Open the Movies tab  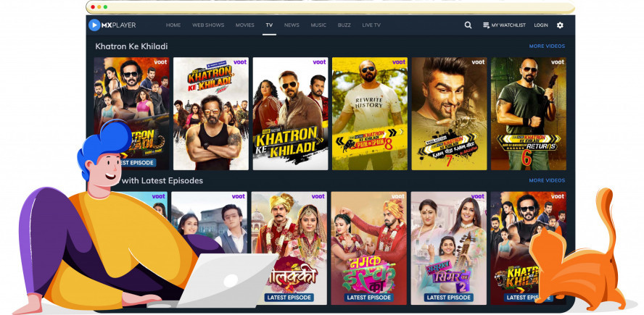[245, 25]
